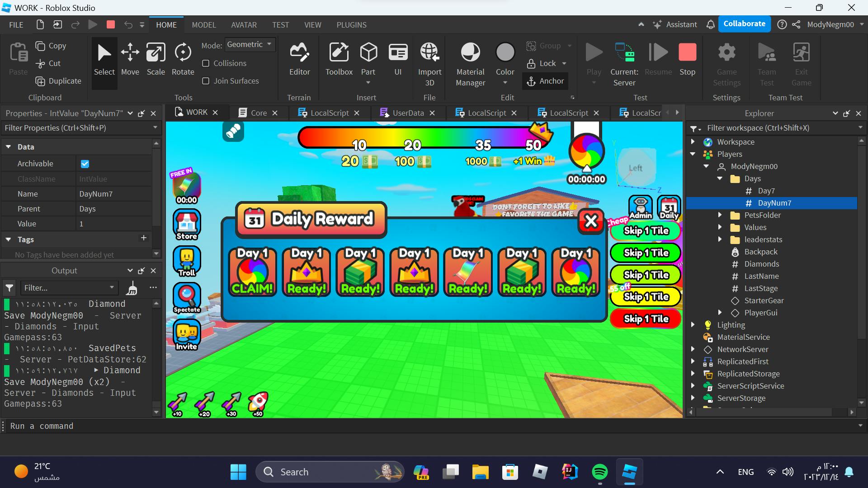Open the Terrain Editor
Screen dimensions: 868x488
point(299,59)
